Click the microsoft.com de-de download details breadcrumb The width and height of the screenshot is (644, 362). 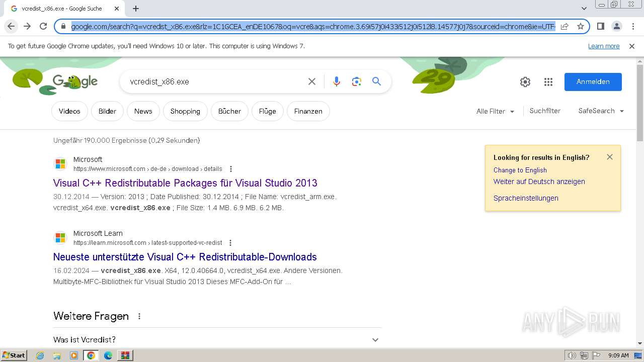[x=148, y=169]
